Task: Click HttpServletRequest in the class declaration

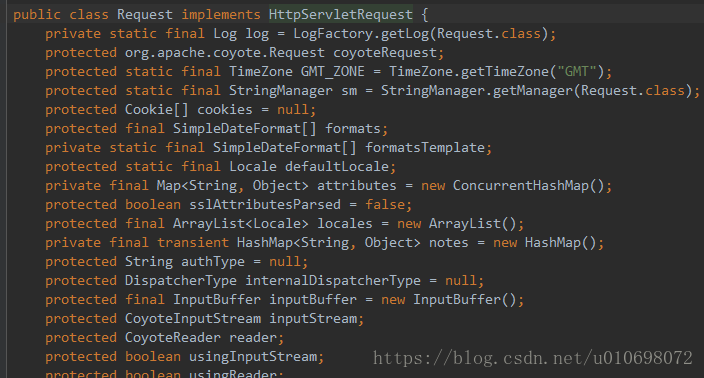Action: point(340,14)
